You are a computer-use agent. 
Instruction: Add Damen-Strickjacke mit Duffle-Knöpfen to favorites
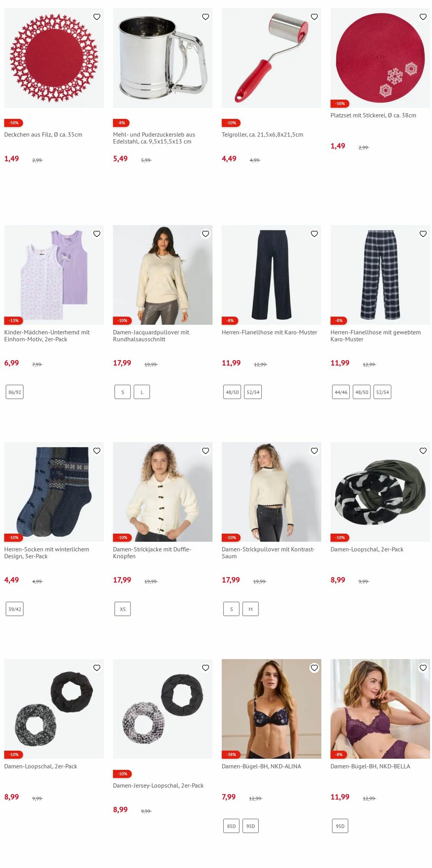click(x=206, y=451)
